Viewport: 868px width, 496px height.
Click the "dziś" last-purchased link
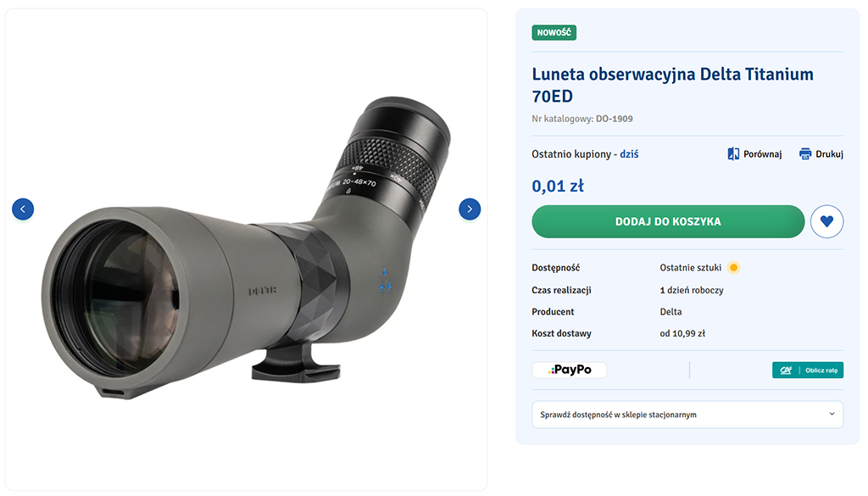tap(629, 154)
